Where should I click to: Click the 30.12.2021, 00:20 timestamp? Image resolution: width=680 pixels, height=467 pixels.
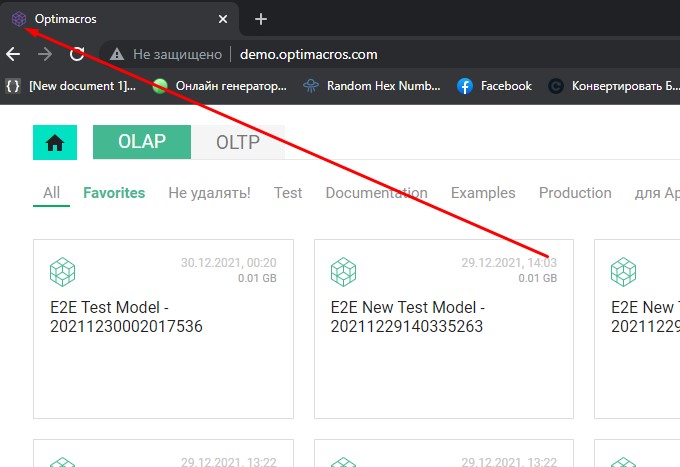pos(229,263)
